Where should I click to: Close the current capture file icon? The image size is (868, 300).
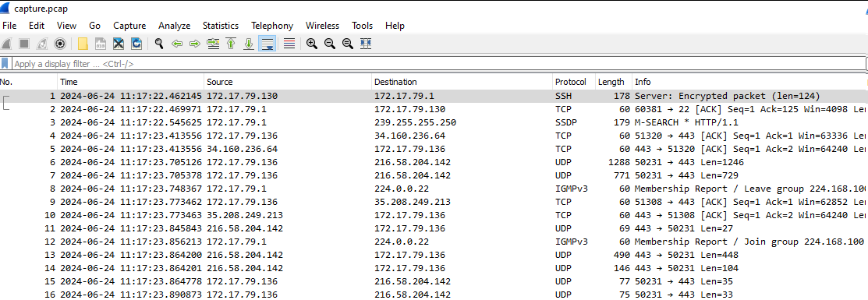point(119,44)
